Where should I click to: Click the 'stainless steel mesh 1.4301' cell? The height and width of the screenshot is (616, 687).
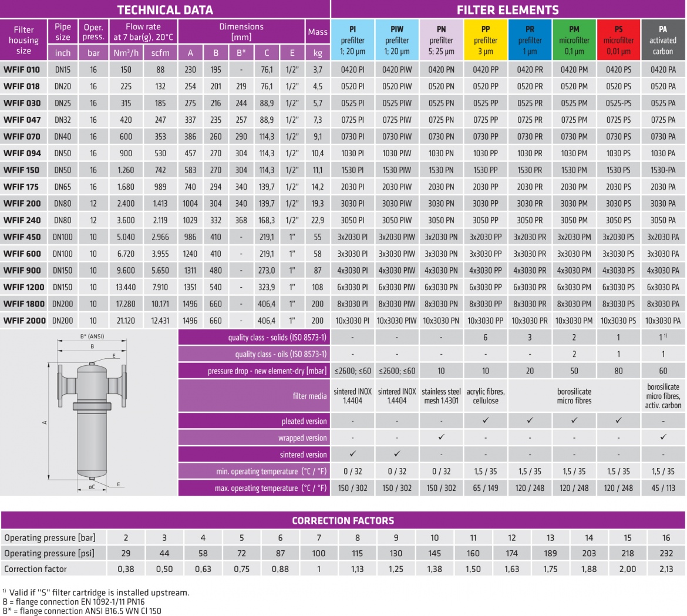coord(441,396)
